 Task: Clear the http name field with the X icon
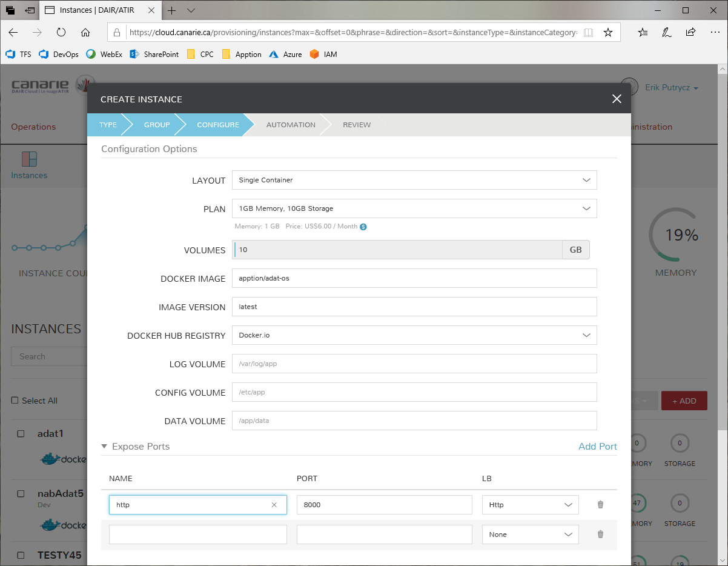[x=274, y=505]
